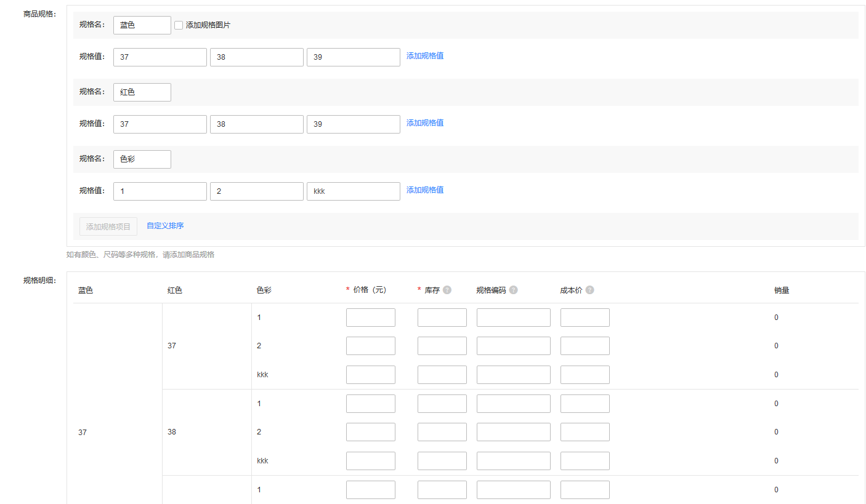Click the first row 库存 input
This screenshot has height=504, width=866.
(x=442, y=318)
